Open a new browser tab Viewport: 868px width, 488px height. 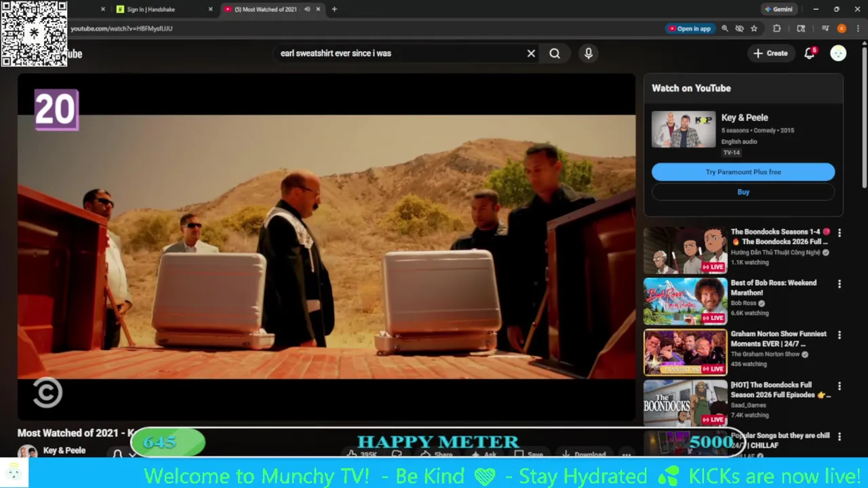(x=334, y=9)
